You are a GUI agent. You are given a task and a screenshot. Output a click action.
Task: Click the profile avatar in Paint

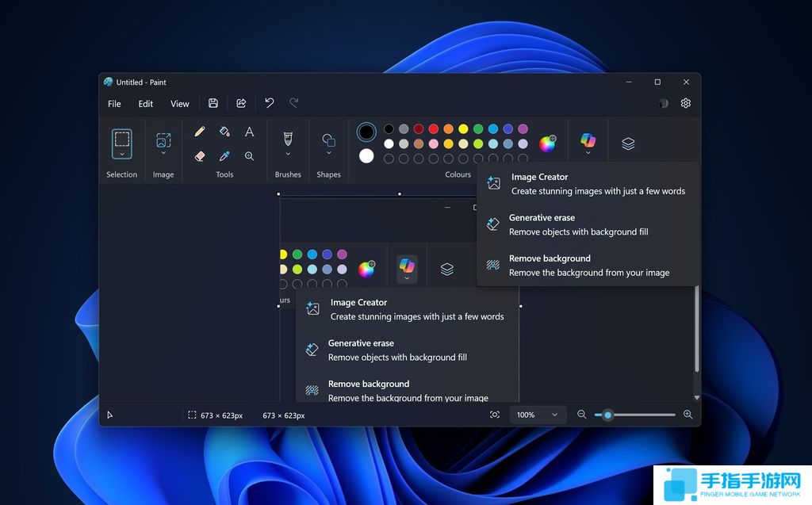tap(664, 104)
